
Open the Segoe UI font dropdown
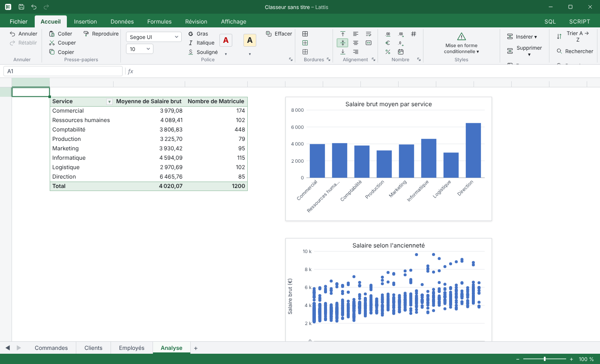tap(154, 37)
